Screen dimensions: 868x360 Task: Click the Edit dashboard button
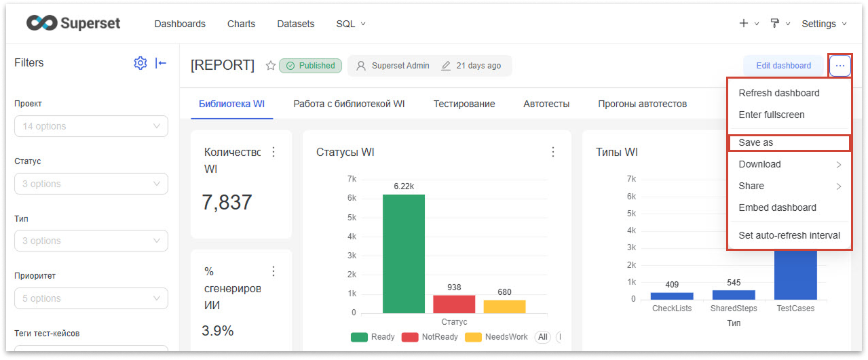[x=783, y=66]
